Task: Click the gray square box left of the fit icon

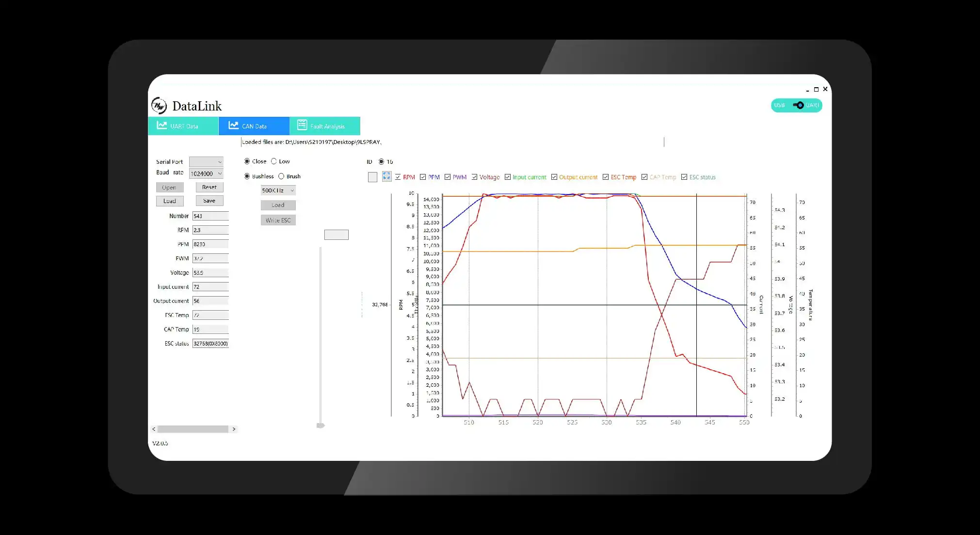Action: coord(372,177)
